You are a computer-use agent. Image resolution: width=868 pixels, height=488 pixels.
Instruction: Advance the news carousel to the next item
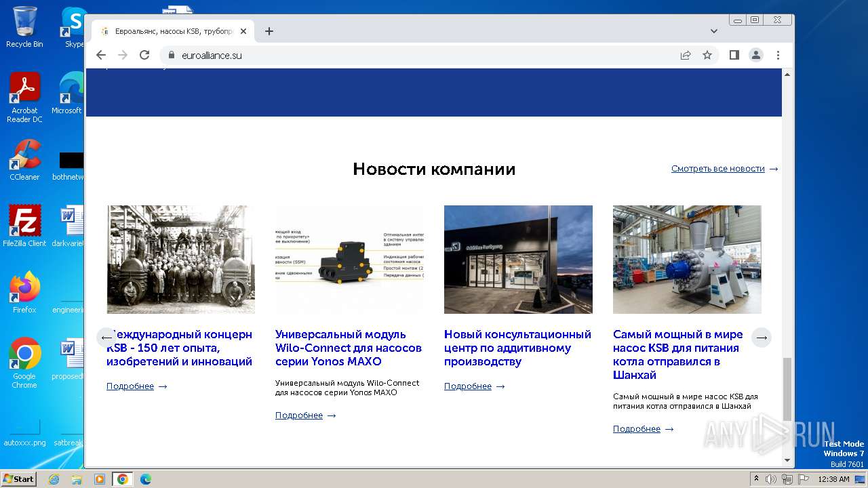[x=762, y=338]
